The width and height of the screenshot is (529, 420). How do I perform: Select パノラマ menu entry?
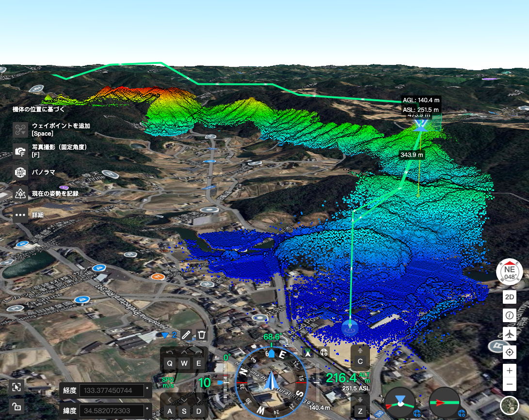click(44, 172)
